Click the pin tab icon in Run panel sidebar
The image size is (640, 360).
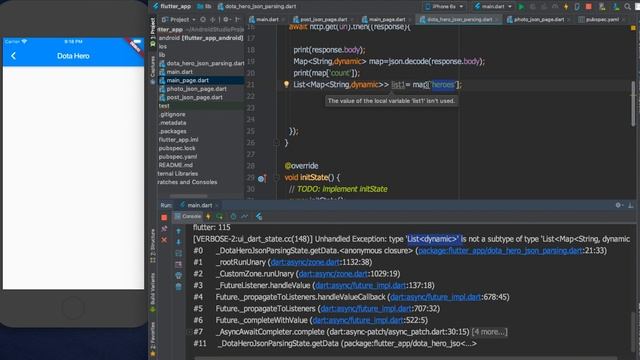tap(164, 229)
